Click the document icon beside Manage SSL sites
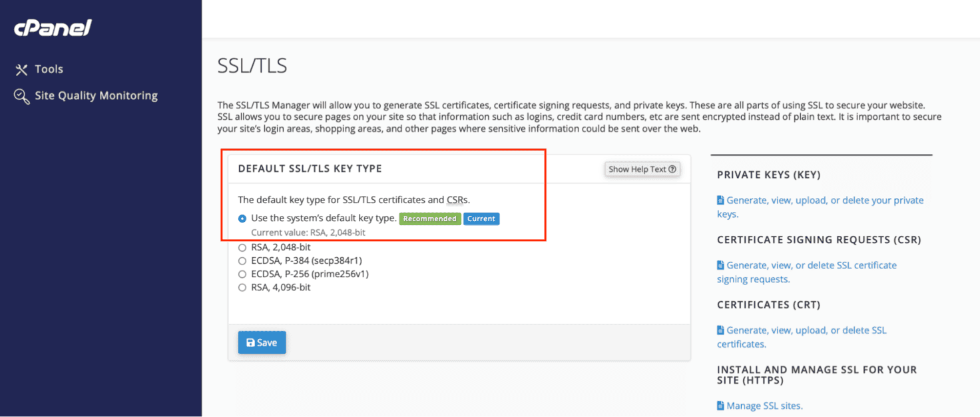The width and height of the screenshot is (980, 417). (720, 406)
